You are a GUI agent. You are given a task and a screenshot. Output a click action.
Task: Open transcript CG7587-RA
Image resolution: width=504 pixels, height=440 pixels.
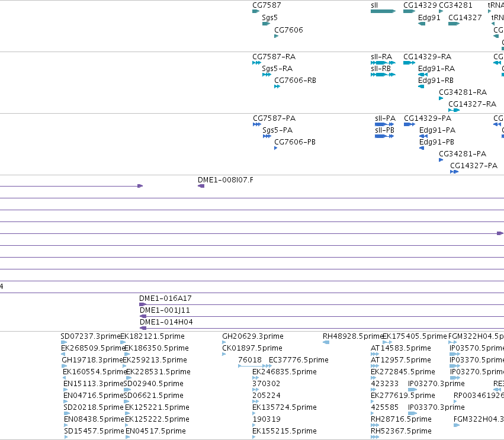pyautogui.click(x=274, y=57)
